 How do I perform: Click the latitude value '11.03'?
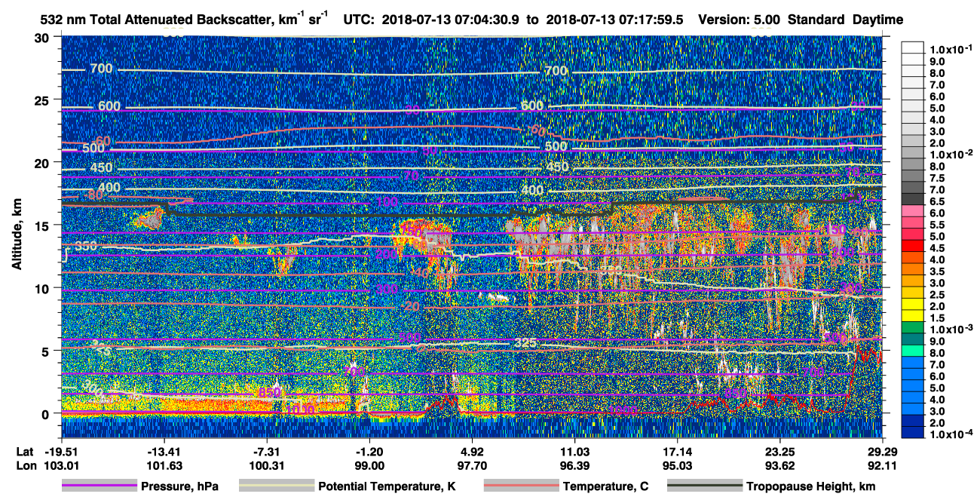coord(574,452)
